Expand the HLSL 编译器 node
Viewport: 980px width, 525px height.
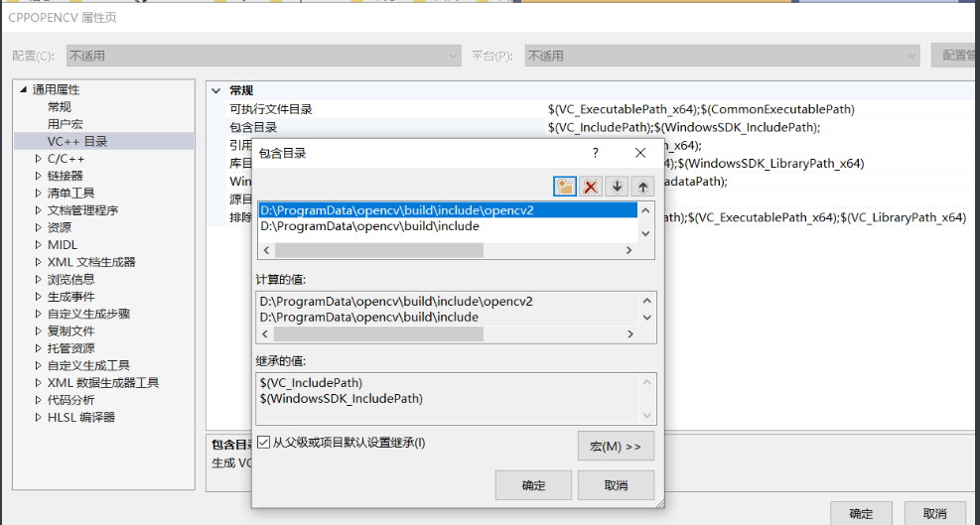(x=38, y=417)
